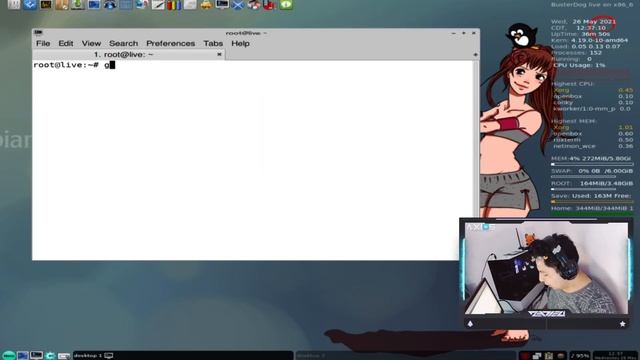Click the white paper icon in top launcher
The height and width of the screenshot is (360, 640).
pyautogui.click(x=190, y=4)
